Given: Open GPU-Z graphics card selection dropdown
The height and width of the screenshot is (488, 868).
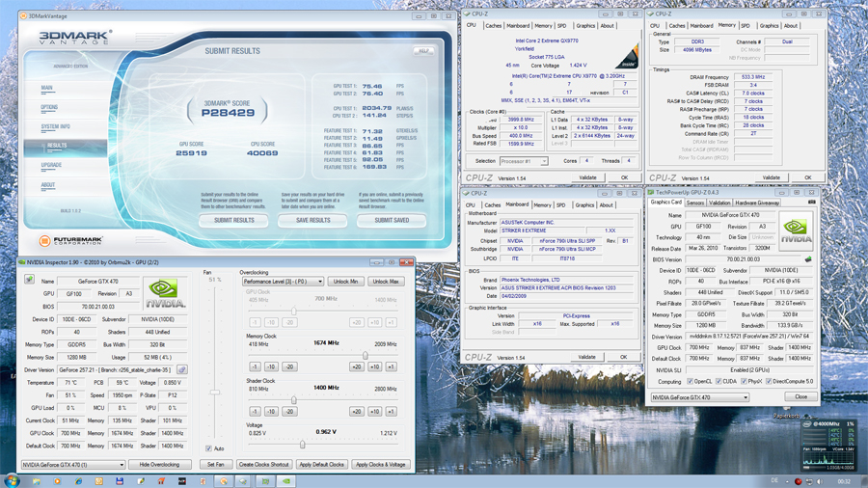Looking at the screenshot, I should click(x=700, y=397).
